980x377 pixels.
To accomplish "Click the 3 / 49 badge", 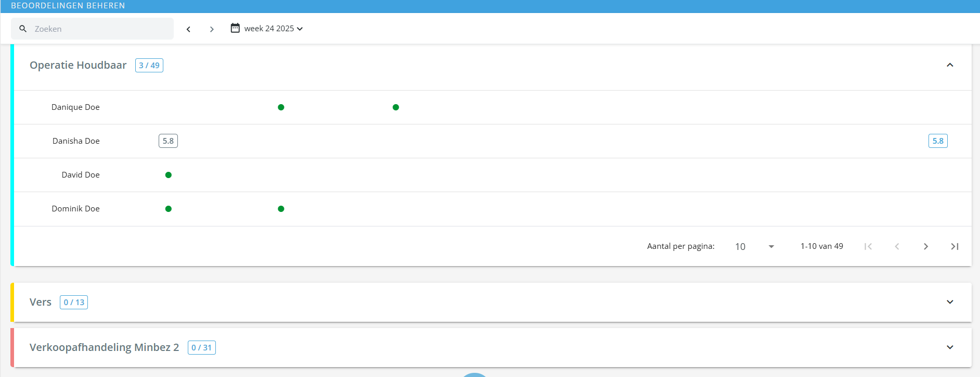I will coord(149,65).
